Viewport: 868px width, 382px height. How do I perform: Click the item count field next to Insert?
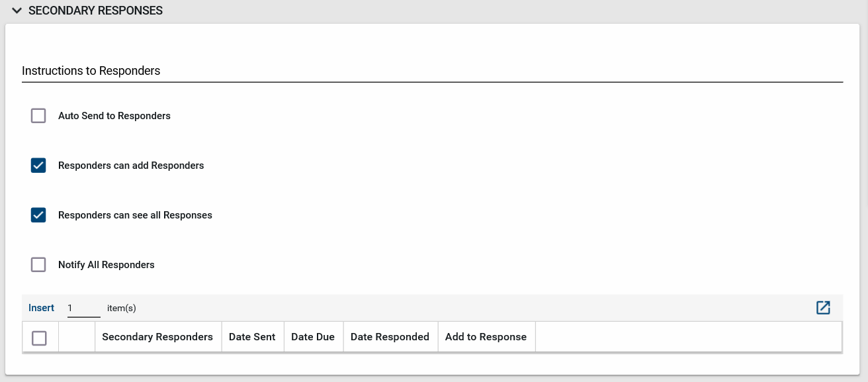tap(83, 307)
